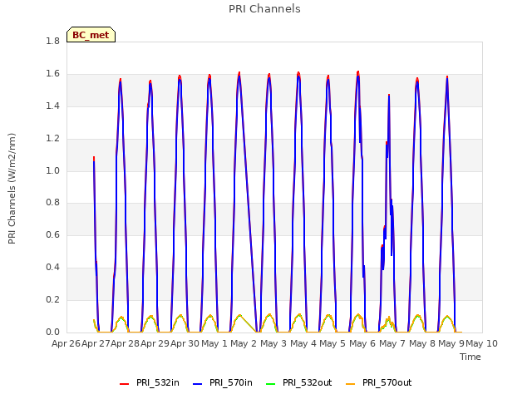Click the 1.2 y-axis tick label
The height and width of the screenshot is (399, 532).
pos(52,139)
